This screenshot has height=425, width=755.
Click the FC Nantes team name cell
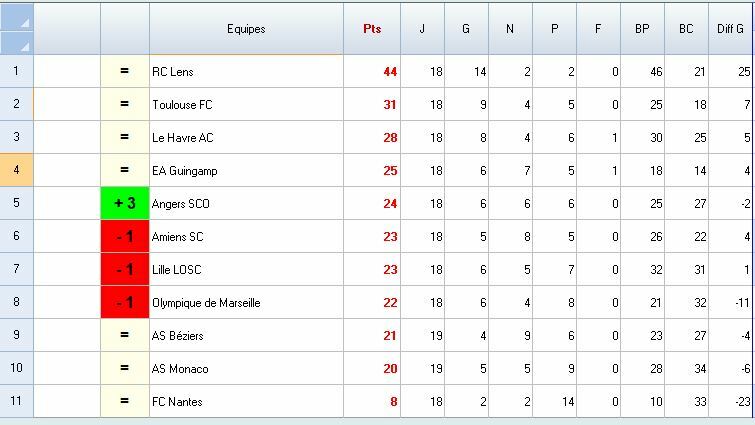pos(246,401)
